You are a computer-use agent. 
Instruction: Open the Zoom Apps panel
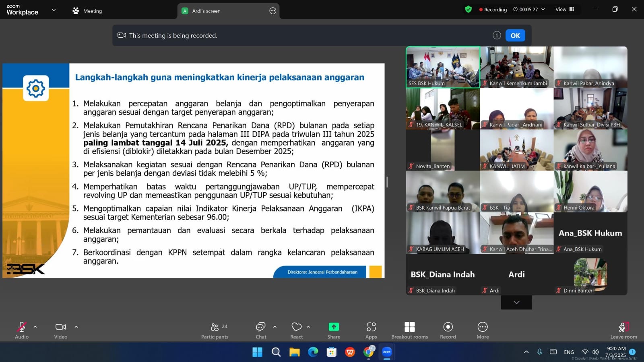point(371,330)
